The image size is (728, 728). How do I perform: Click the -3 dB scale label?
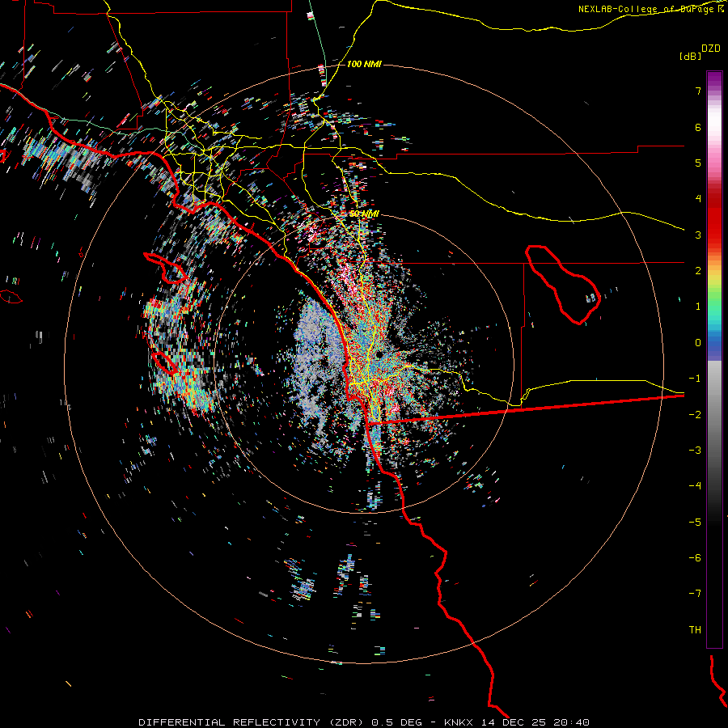pyautogui.click(x=695, y=451)
